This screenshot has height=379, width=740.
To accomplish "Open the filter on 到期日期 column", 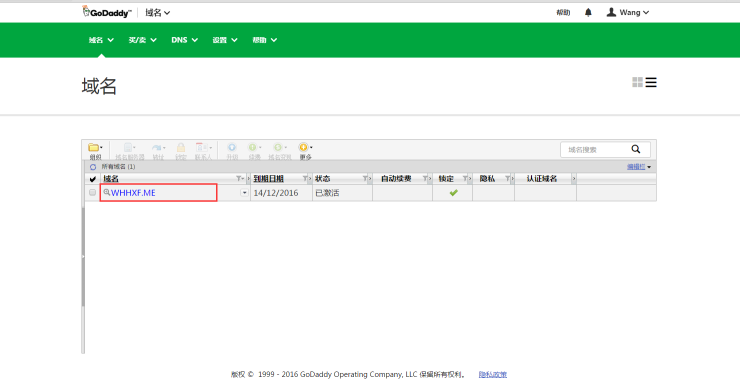I will [x=305, y=179].
